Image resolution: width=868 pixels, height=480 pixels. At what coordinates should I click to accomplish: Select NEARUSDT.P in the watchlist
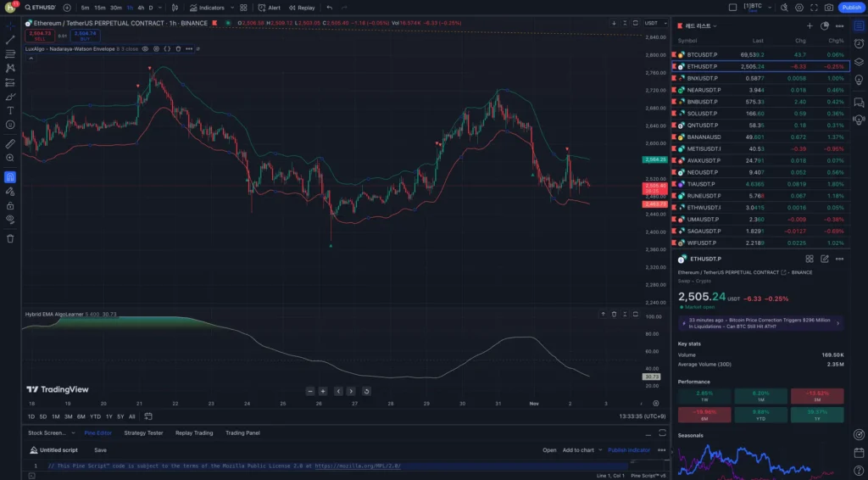(760, 90)
